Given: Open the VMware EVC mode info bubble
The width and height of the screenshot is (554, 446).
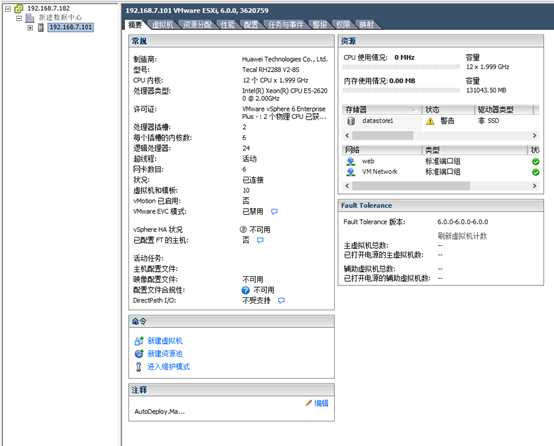Looking at the screenshot, I should pyautogui.click(x=274, y=211).
